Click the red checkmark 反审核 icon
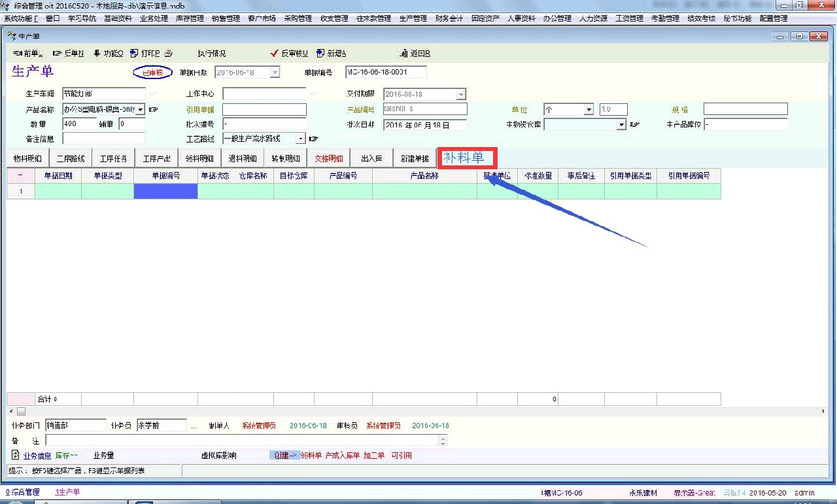 click(x=274, y=53)
